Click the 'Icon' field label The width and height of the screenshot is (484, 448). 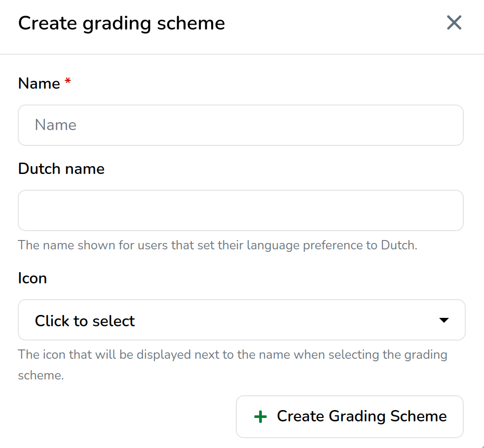[x=33, y=278]
